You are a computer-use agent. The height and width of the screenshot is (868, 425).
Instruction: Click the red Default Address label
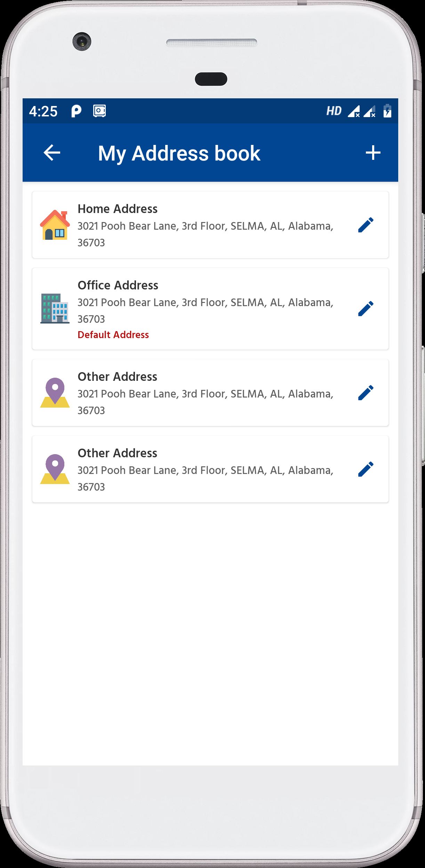point(113,335)
